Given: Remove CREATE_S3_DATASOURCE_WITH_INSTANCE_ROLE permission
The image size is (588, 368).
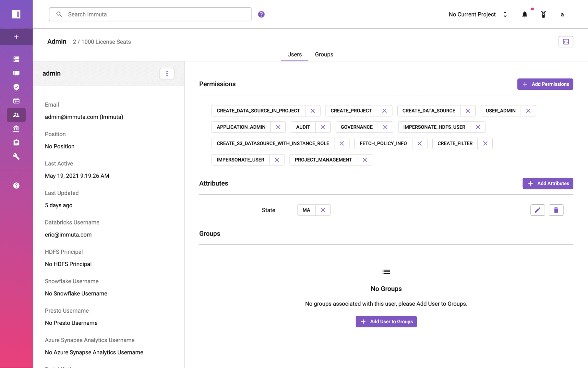Looking at the screenshot, I should pos(342,143).
